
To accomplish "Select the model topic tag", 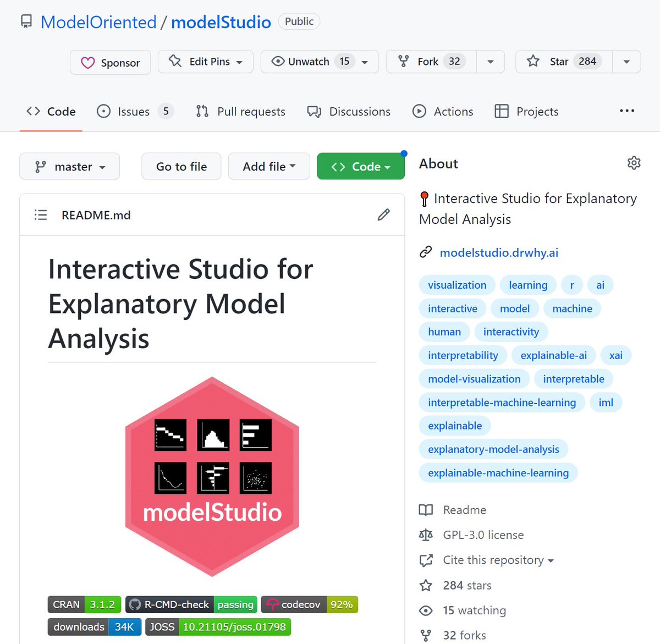I will pyautogui.click(x=515, y=309).
